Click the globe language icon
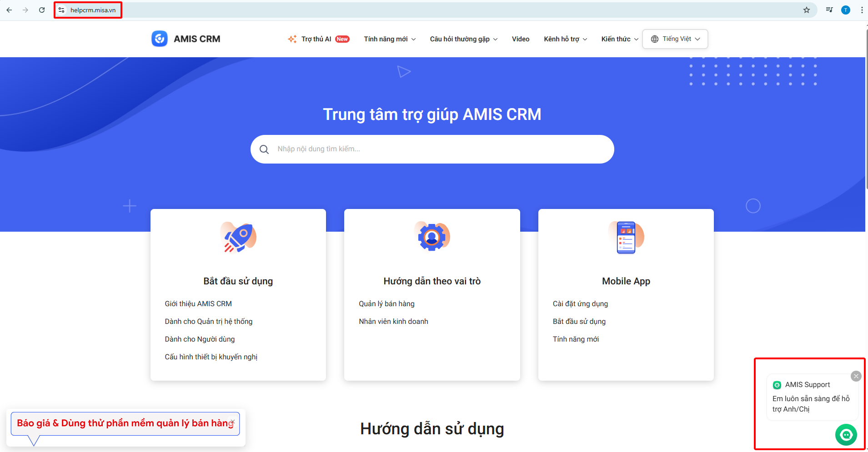The image size is (868, 452). (655, 39)
